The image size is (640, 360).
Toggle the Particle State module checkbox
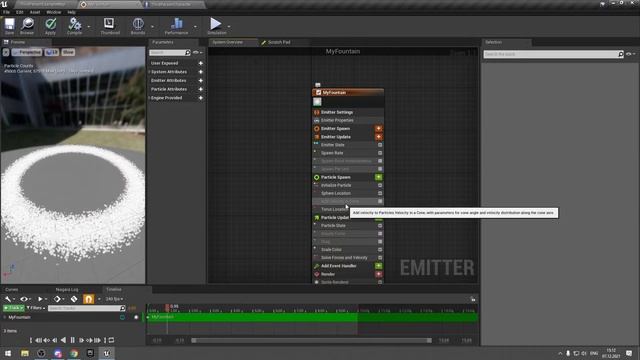[380, 226]
